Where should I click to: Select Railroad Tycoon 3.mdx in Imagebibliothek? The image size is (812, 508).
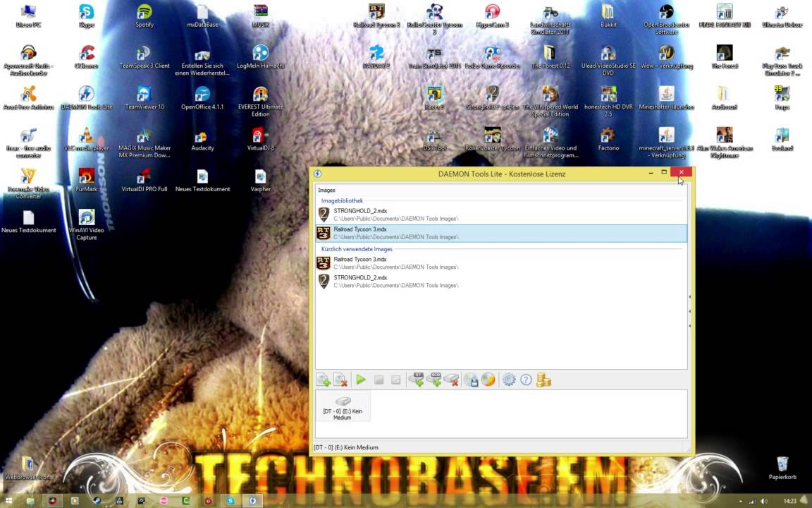tap(501, 233)
